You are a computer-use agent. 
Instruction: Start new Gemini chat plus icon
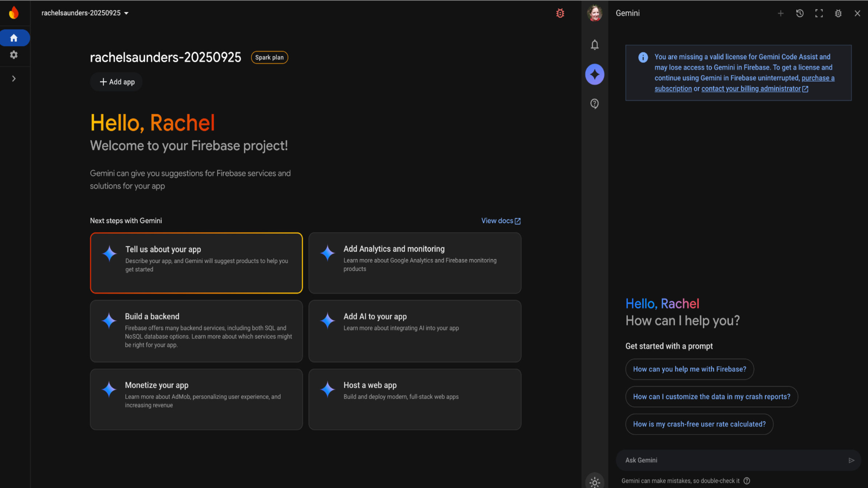(x=780, y=13)
